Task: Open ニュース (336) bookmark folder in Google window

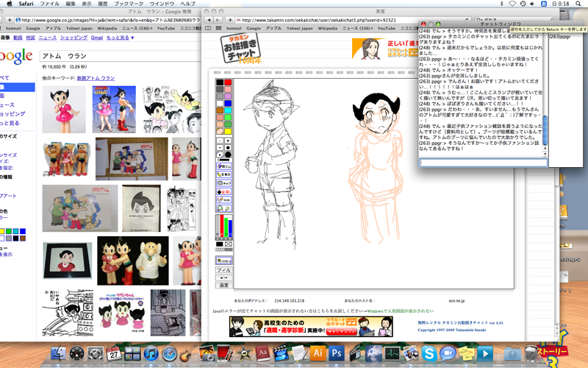Action: pyautogui.click(x=137, y=28)
